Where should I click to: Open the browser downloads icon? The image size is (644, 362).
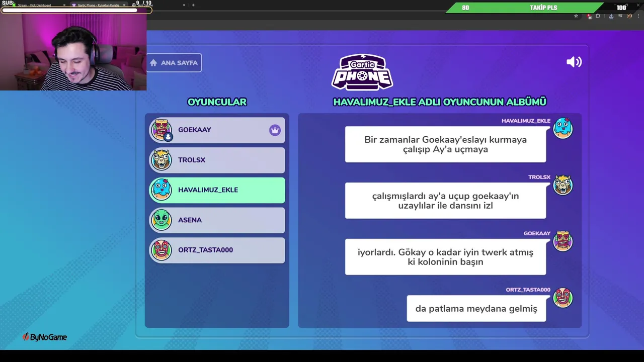point(611,16)
